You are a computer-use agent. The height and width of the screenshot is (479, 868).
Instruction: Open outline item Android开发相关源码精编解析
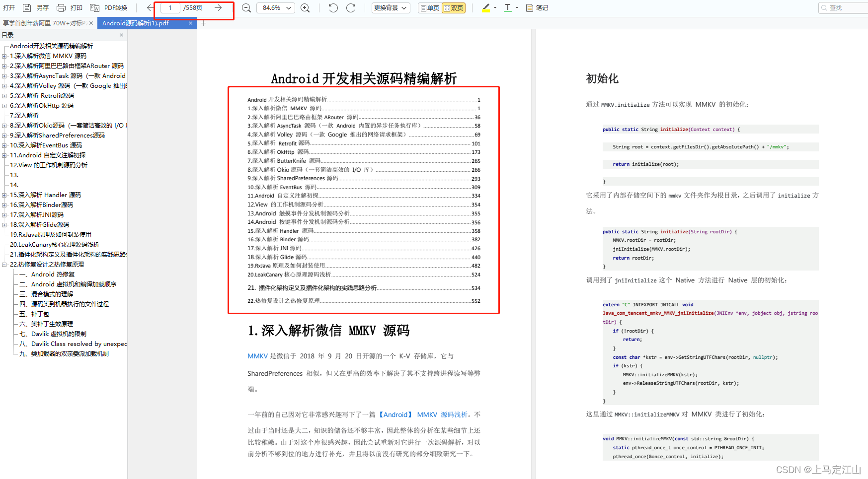point(51,46)
